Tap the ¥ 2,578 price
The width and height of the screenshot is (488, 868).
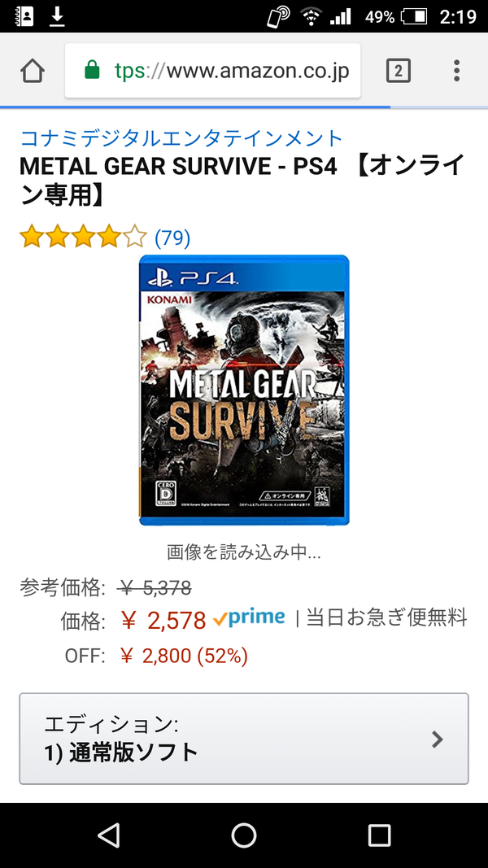tap(163, 621)
